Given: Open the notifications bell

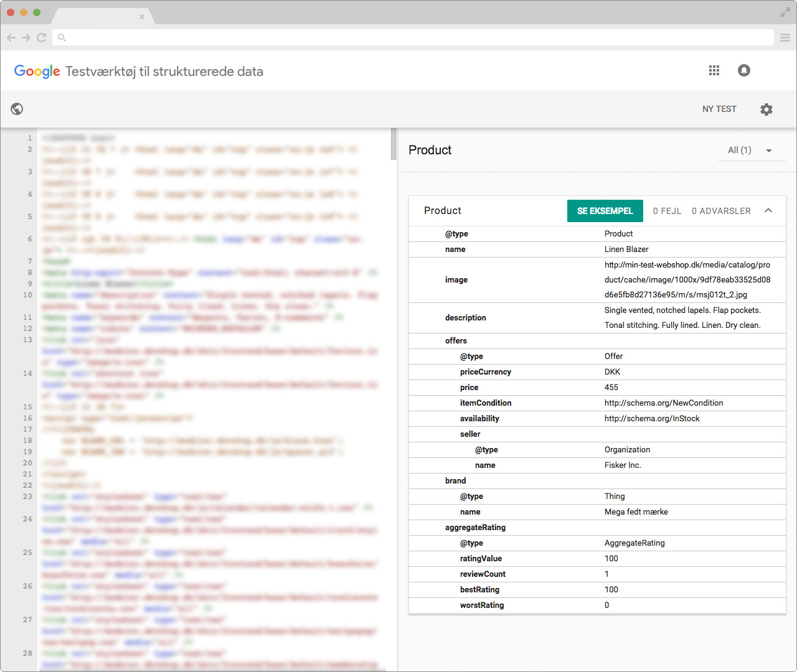Looking at the screenshot, I should [744, 71].
